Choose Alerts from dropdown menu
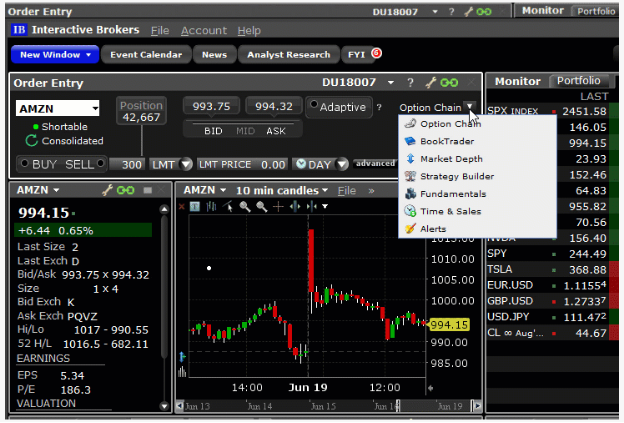This screenshot has width=624, height=423. click(x=478, y=229)
